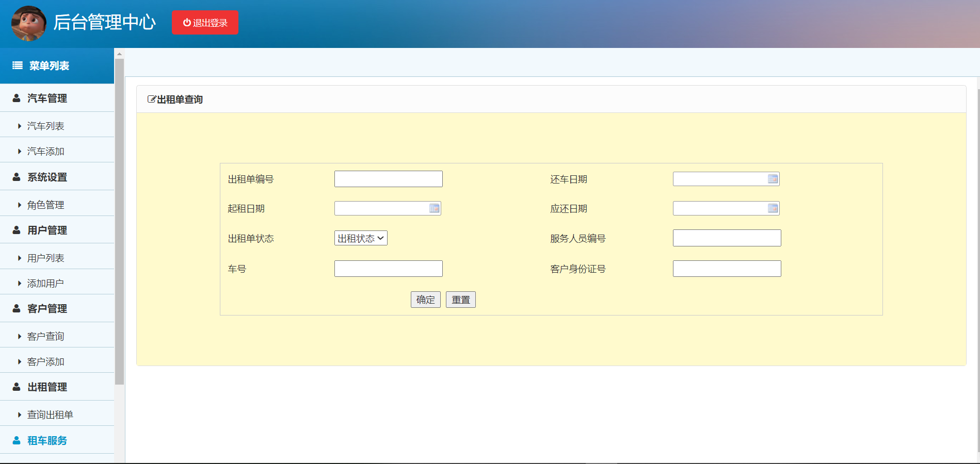Expand the 租车服务 menu section
This screenshot has width=980, height=464.
click(x=57, y=440)
